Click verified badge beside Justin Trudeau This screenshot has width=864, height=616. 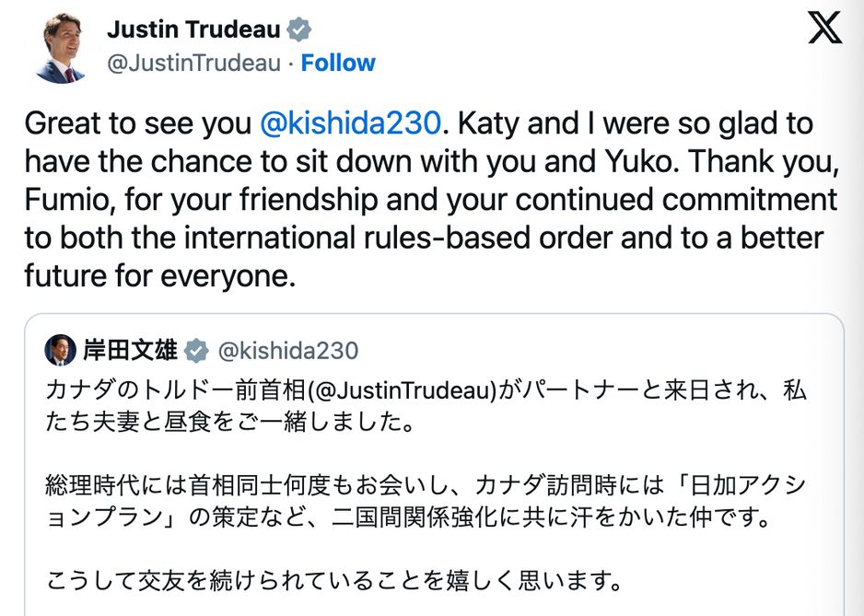point(298,29)
